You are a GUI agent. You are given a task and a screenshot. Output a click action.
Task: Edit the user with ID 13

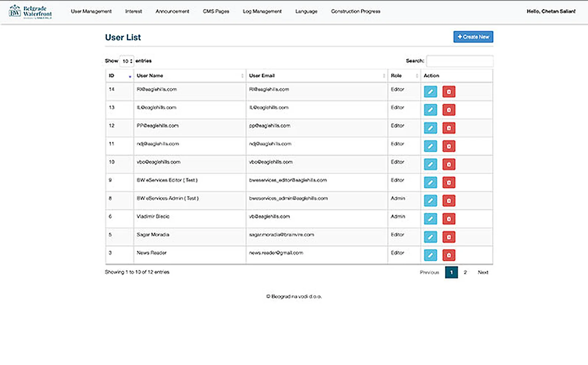pyautogui.click(x=430, y=110)
